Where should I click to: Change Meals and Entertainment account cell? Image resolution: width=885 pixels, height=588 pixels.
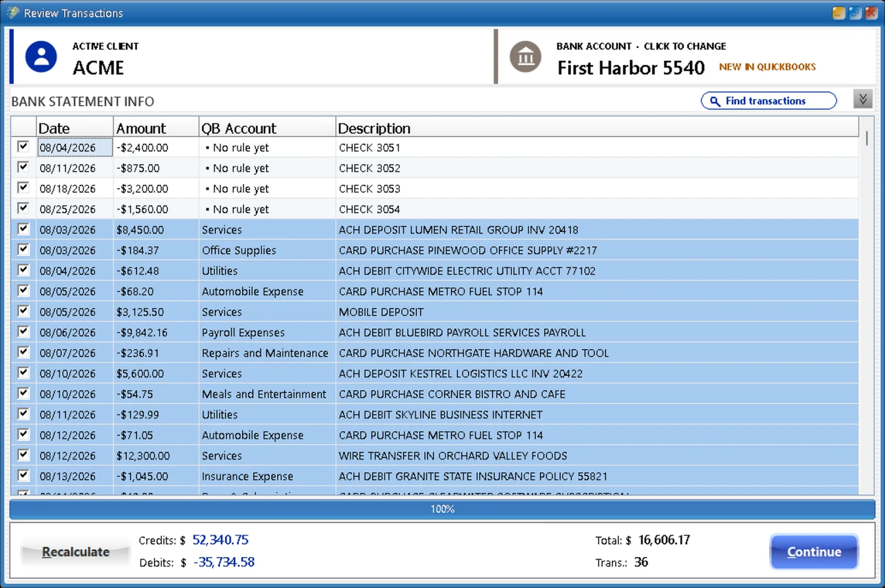click(267, 394)
